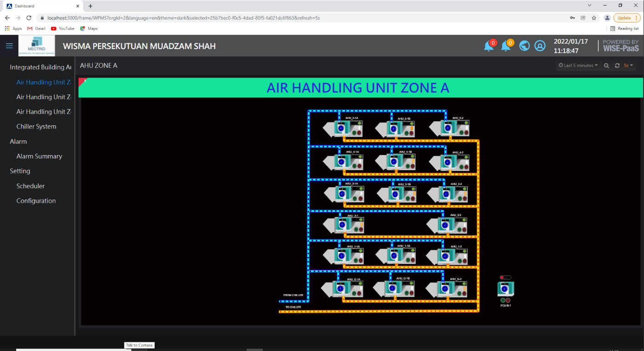Click the hamburger menu icon in header
The height and width of the screenshot is (351, 644).
tap(9, 46)
